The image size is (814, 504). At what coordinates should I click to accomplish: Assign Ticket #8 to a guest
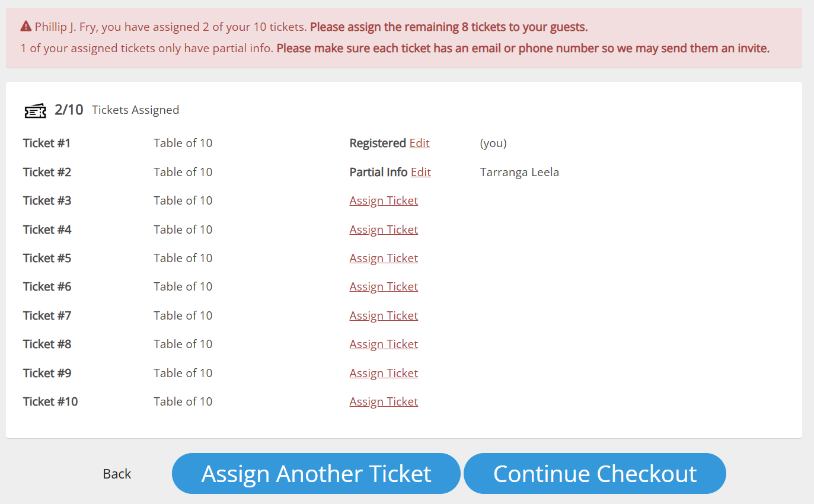[x=384, y=344]
